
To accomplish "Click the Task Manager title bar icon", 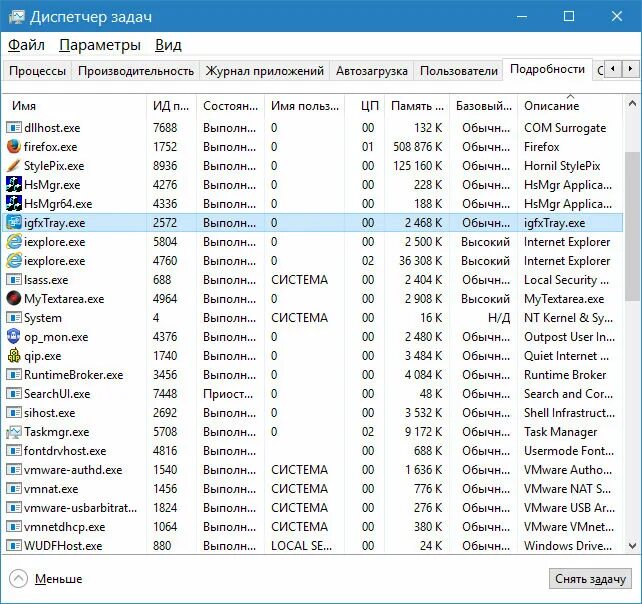I will [x=16, y=17].
